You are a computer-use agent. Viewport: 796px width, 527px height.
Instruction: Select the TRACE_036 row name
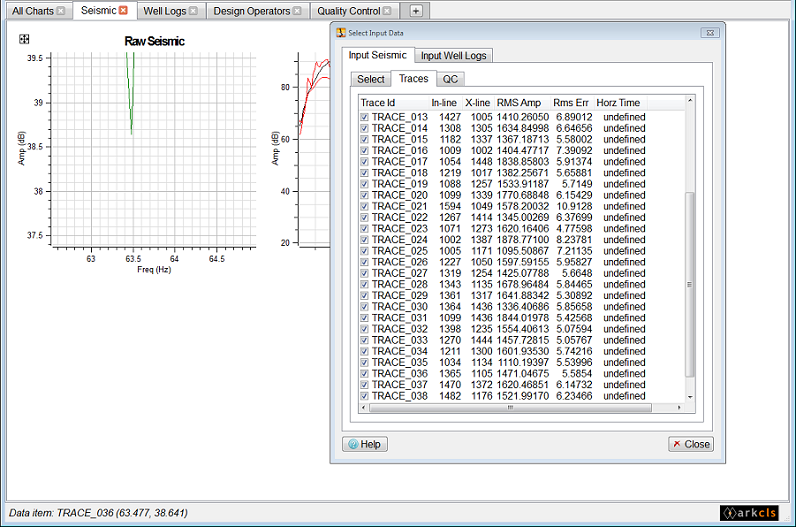point(400,374)
